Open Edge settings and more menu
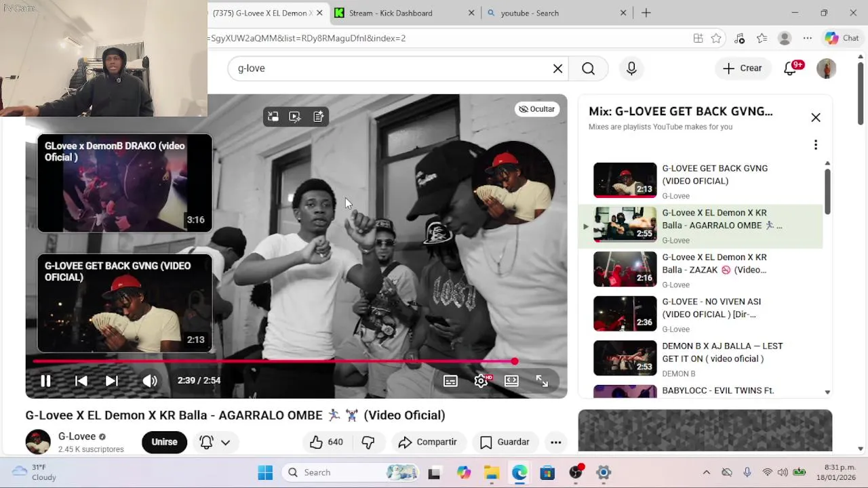Screen dimensions: 868x488 coord(807,39)
